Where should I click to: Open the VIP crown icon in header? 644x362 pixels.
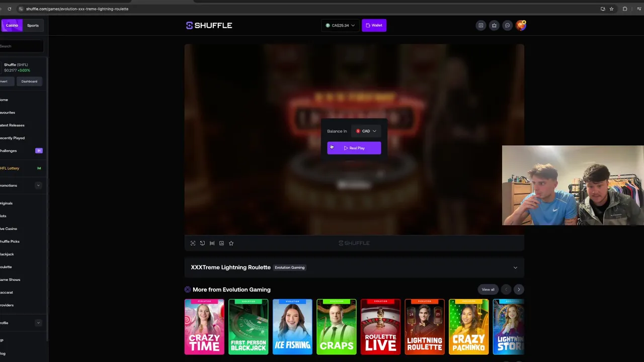494,25
